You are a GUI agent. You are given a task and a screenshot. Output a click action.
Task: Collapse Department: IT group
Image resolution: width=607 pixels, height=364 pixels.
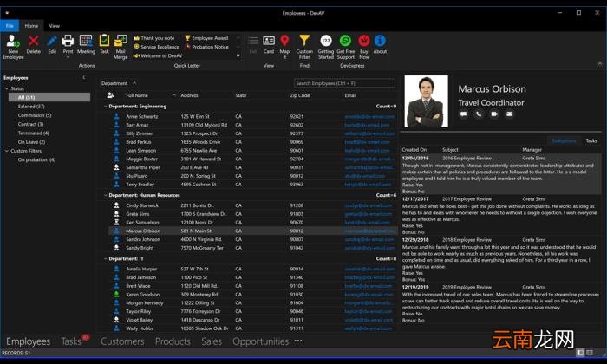105,259
